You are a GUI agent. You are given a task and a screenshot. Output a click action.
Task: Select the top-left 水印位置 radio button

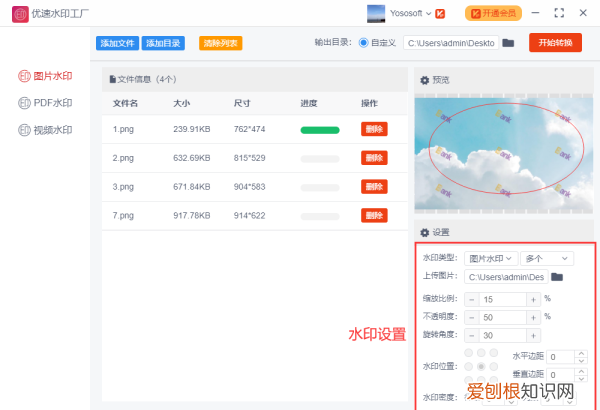(x=468, y=353)
